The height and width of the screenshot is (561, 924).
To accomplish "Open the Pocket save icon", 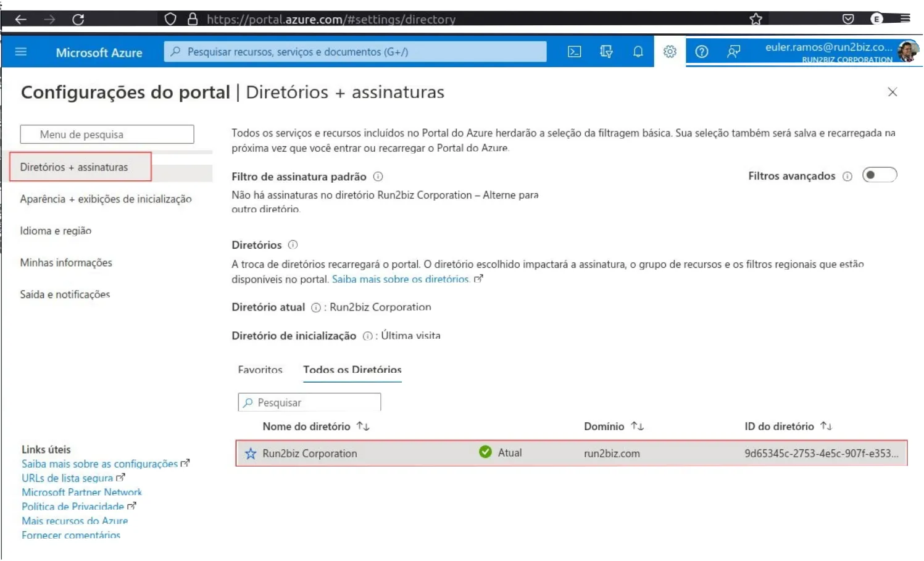I will [848, 19].
